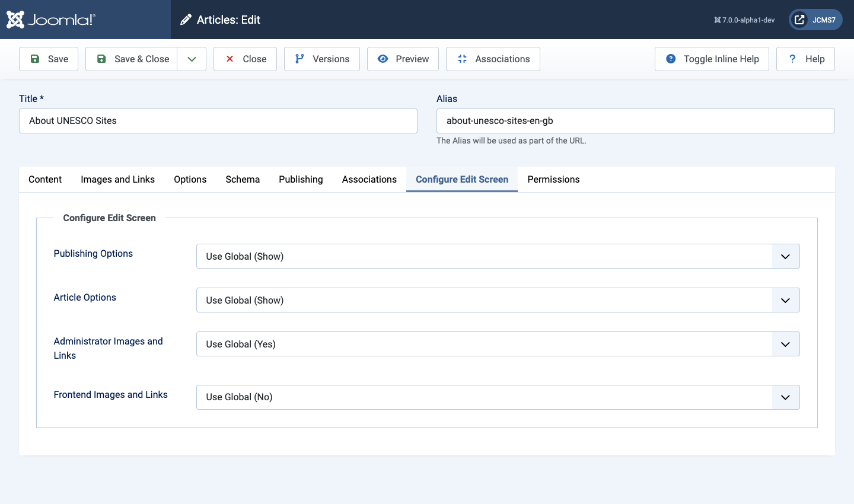
Task: Open the Schema tab
Action: click(243, 179)
